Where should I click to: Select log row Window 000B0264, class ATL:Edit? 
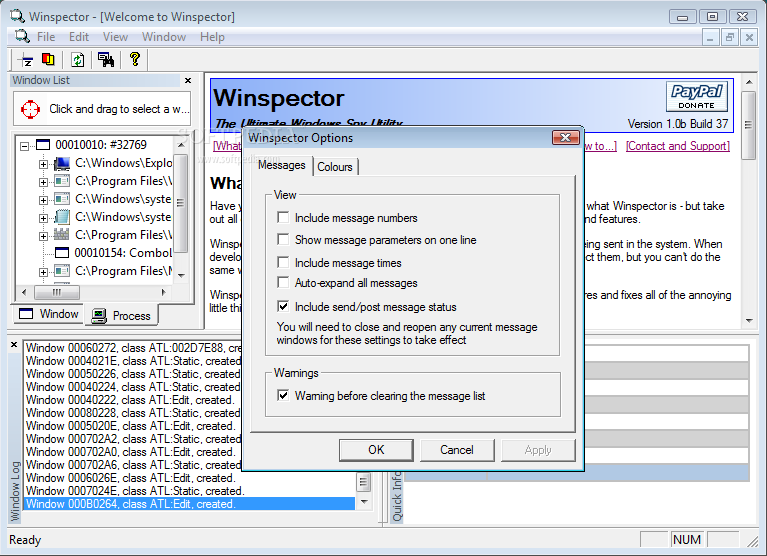click(x=190, y=504)
